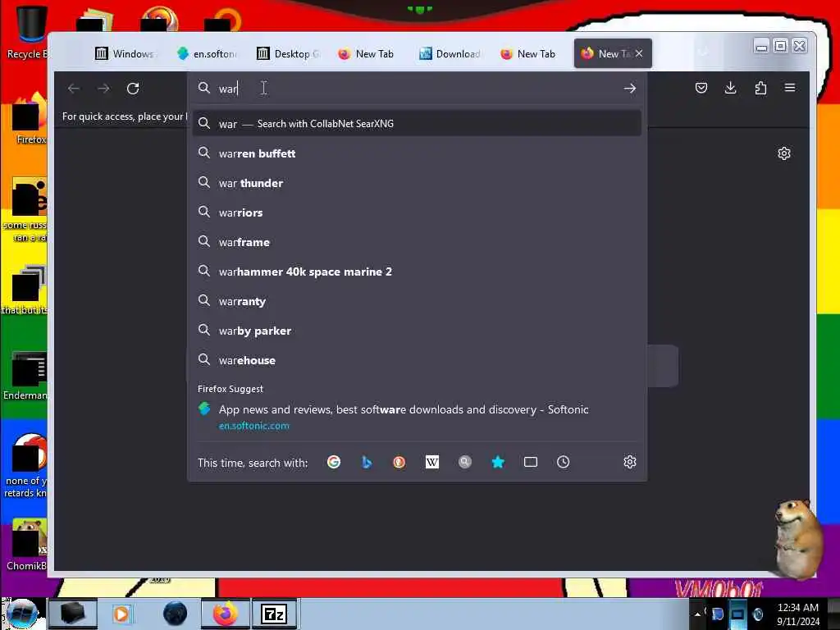
Task: Show hidden system tray icons
Action: (697, 614)
